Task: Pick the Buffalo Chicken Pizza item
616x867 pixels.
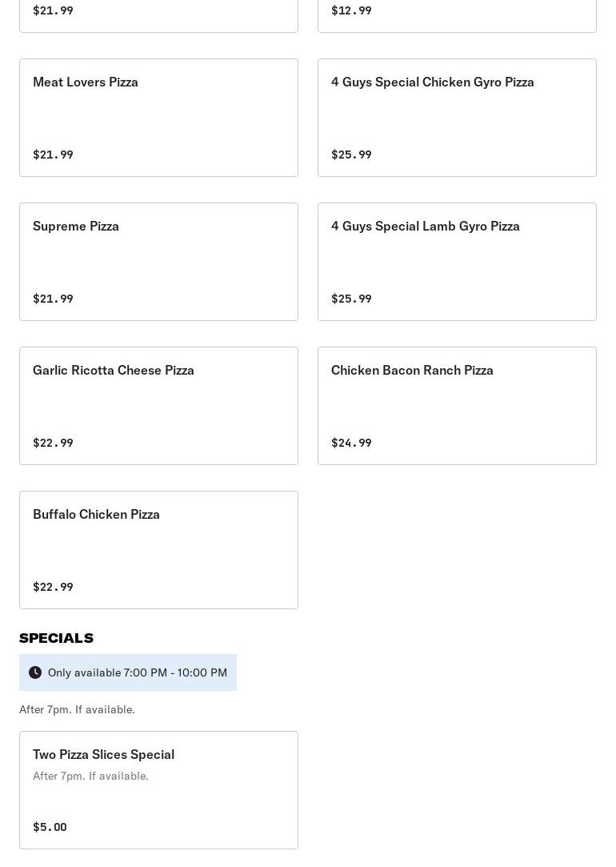Action: pyautogui.click(x=158, y=549)
